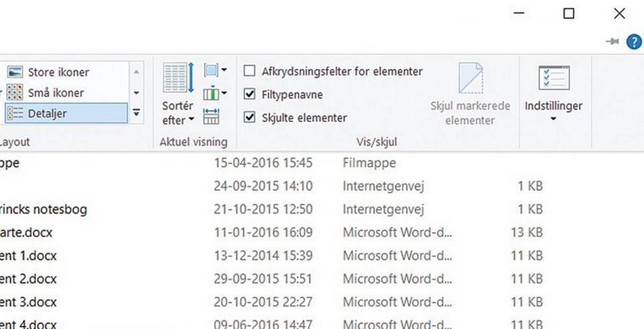Screen dimensions: 644x329
Task: Uncheck the Filtypenavne checkbox
Action: click(x=250, y=94)
